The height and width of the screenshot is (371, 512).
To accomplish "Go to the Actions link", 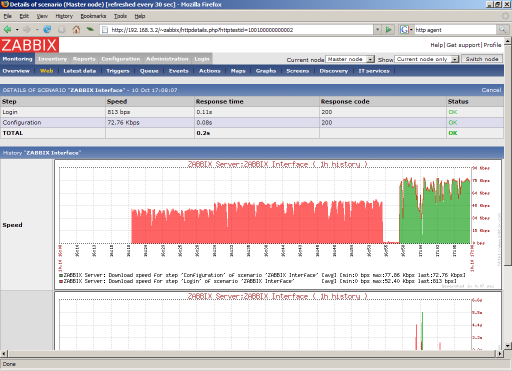I will pyautogui.click(x=210, y=71).
